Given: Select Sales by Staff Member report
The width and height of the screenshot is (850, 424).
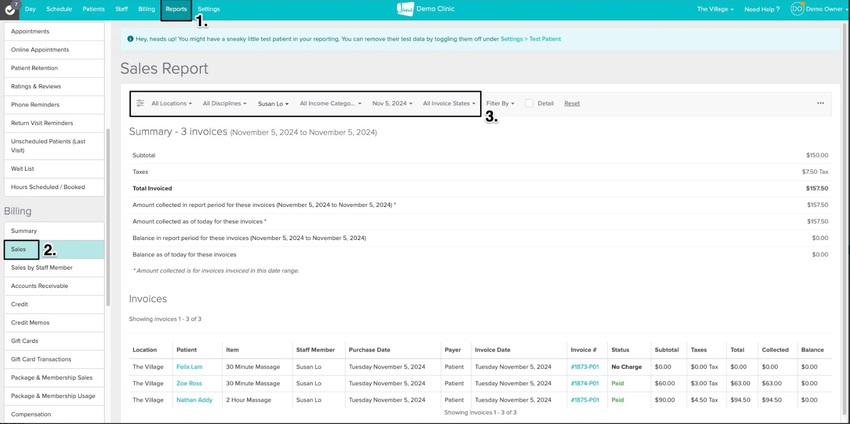Looking at the screenshot, I should click(54, 267).
